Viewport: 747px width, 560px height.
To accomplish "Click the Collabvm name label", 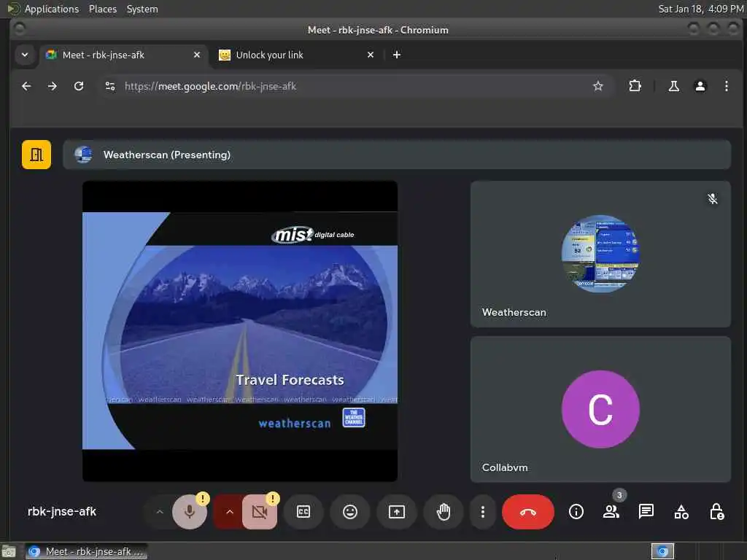I will click(x=505, y=467).
